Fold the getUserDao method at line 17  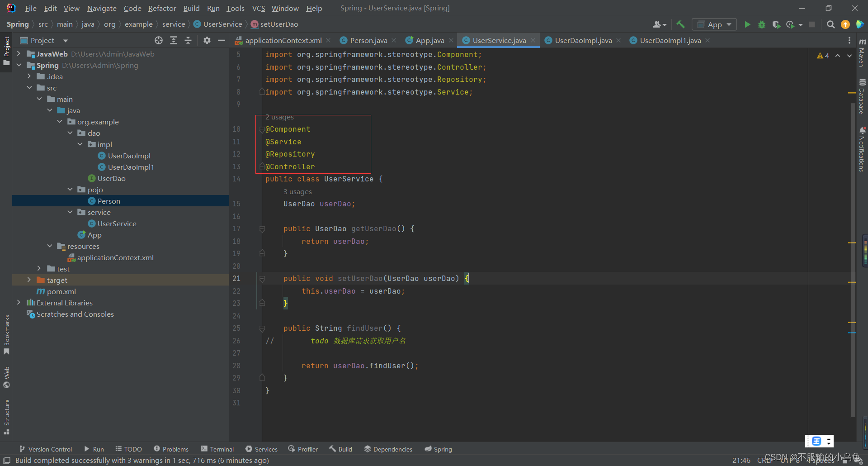click(x=262, y=229)
